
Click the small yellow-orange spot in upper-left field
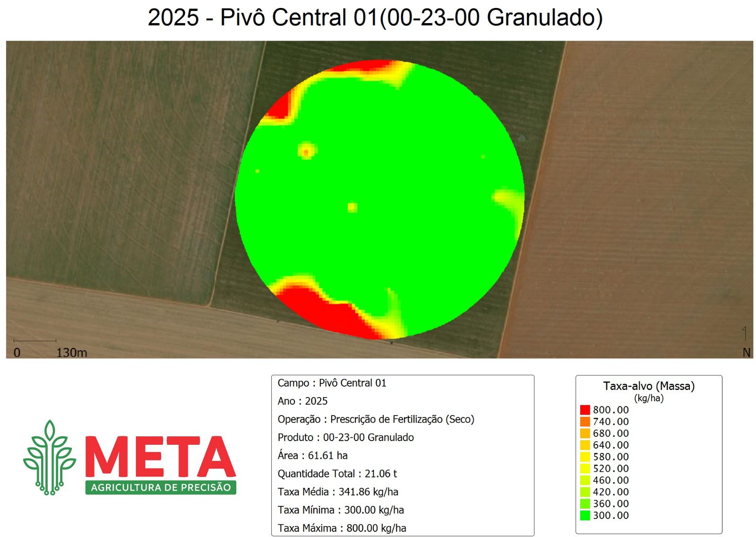pos(307,151)
